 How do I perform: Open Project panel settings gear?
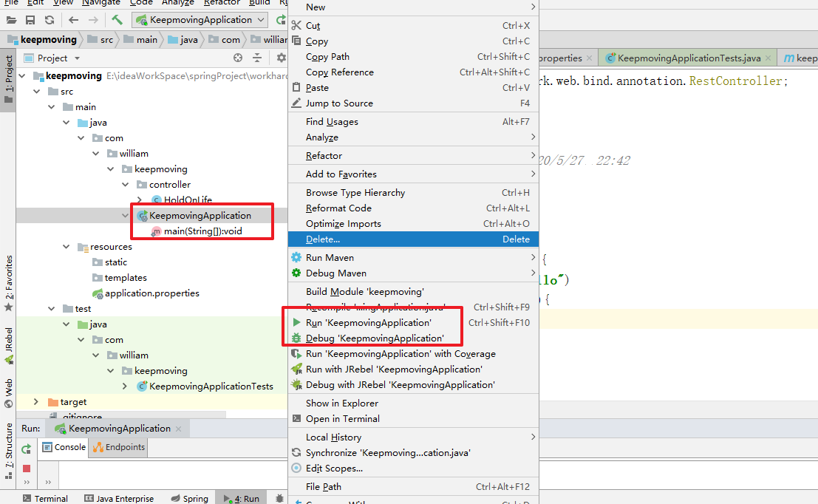[x=282, y=58]
